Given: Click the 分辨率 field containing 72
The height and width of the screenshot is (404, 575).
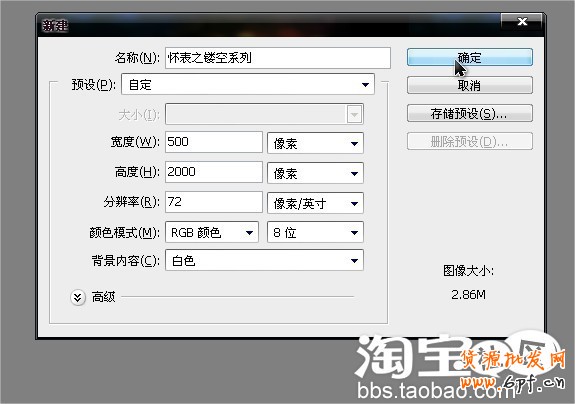Looking at the screenshot, I should coord(214,202).
